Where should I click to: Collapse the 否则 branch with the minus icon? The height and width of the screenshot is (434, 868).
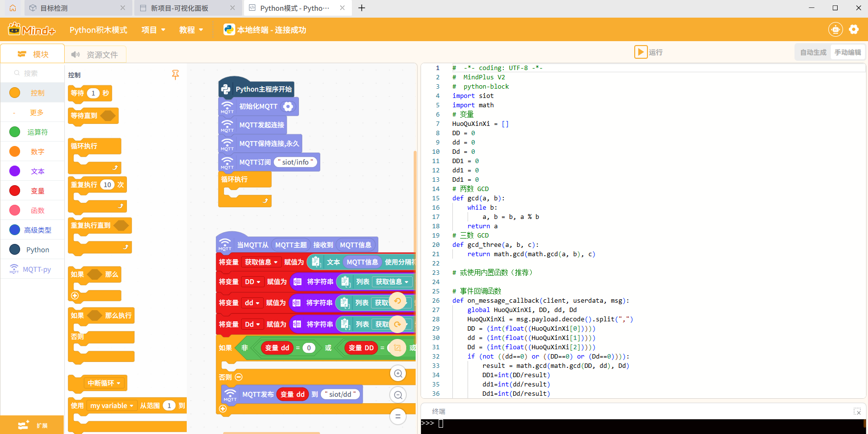(239, 377)
